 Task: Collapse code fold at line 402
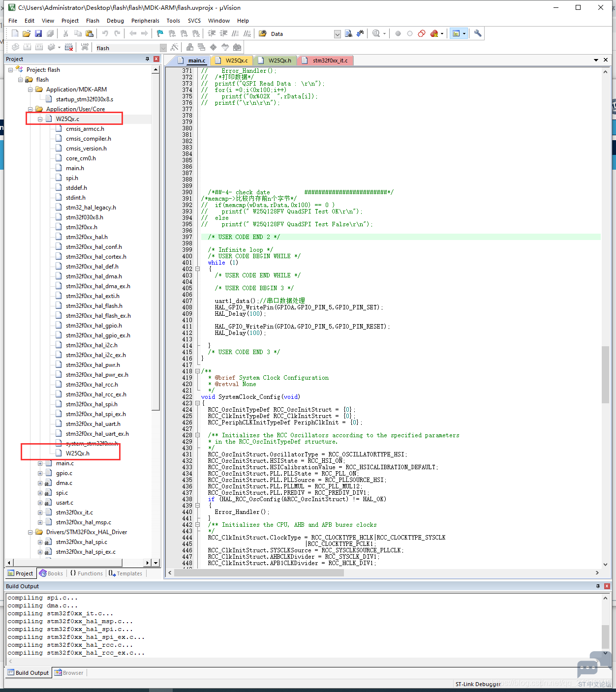(x=197, y=269)
